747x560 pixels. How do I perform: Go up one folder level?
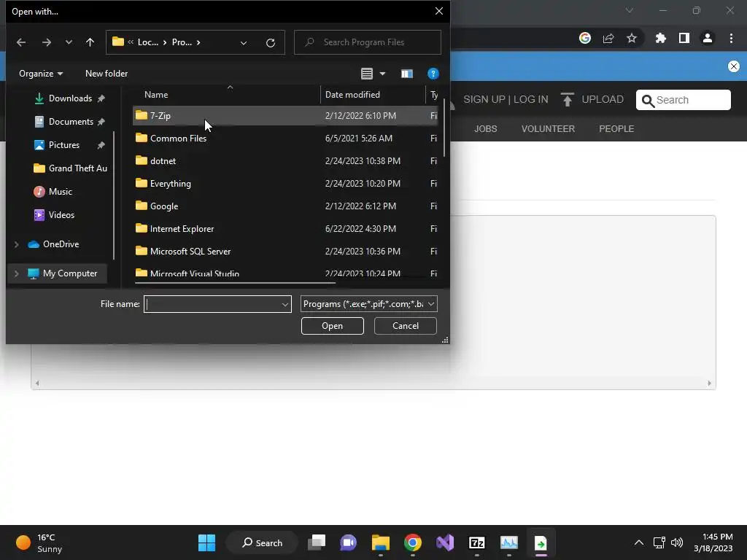pos(90,42)
